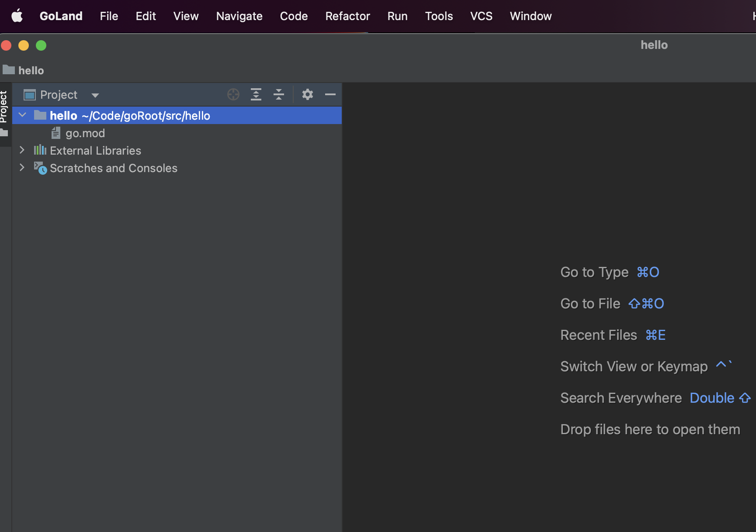Select hello ~/Code/goRoot/src/hello root row
This screenshot has height=532, width=756.
click(177, 115)
